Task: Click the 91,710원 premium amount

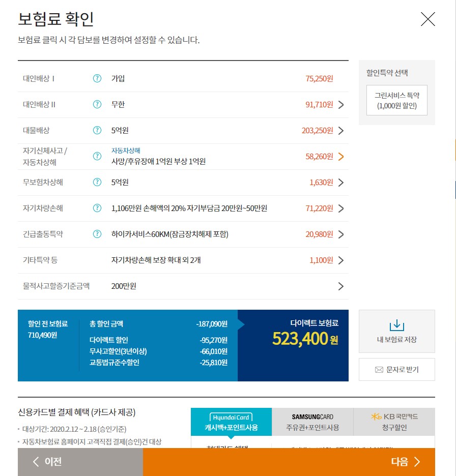Action: [x=319, y=105]
